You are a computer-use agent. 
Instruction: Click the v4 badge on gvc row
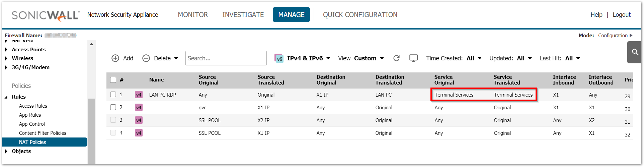(139, 107)
